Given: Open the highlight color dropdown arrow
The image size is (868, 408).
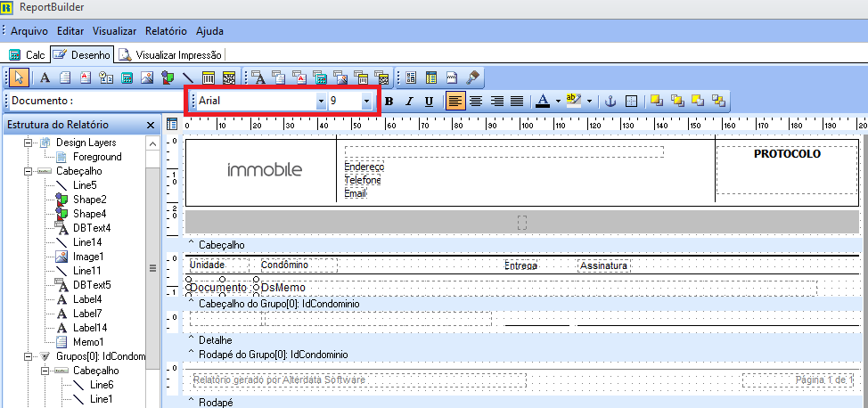Looking at the screenshot, I should tap(589, 102).
